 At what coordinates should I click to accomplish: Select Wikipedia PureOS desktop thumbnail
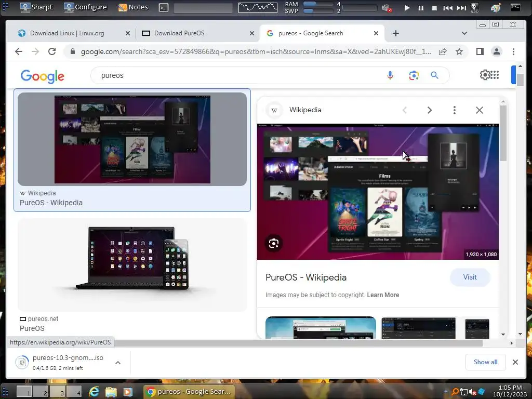click(132, 139)
